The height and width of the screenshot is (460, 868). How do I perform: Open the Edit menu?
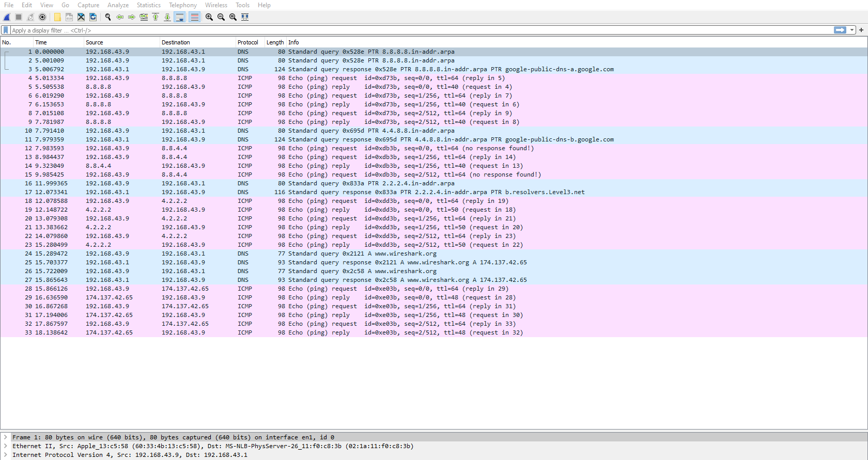[x=27, y=5]
